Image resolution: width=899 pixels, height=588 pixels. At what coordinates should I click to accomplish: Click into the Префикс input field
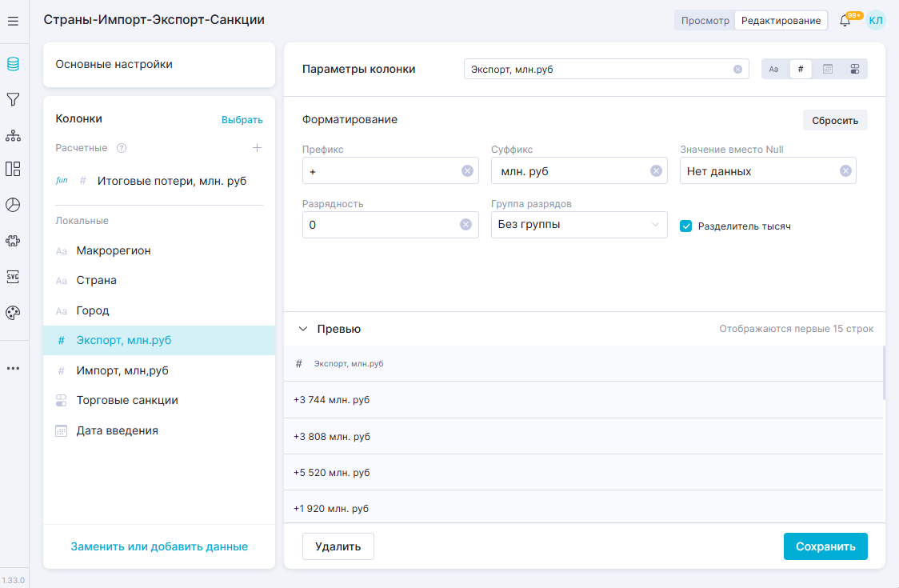(x=380, y=171)
